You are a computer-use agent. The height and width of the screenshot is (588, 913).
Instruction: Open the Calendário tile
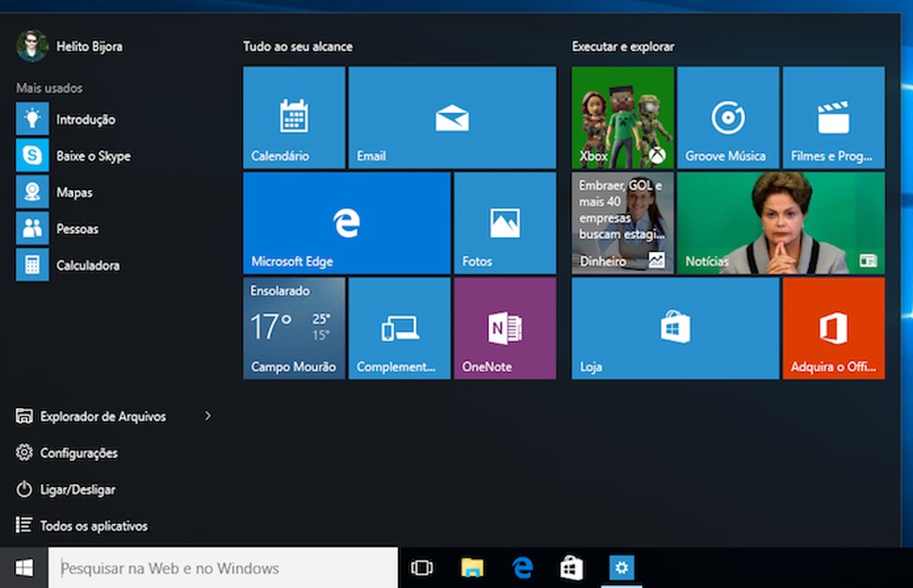(293, 118)
